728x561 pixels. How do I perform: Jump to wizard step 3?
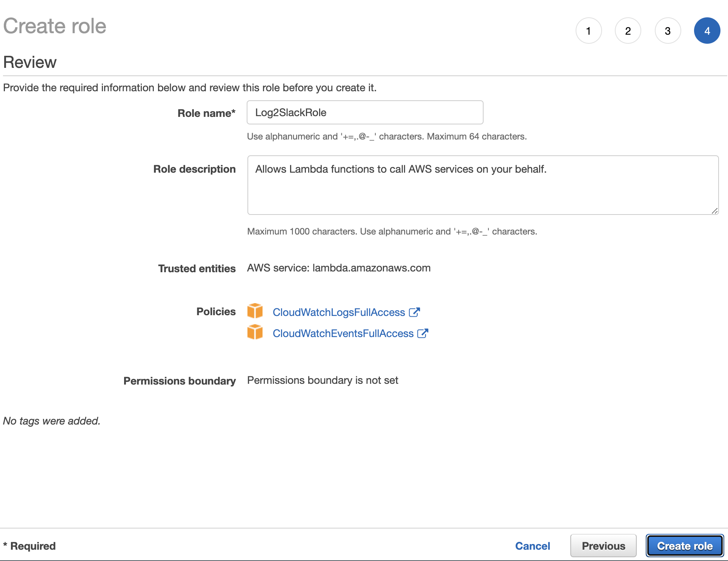point(668,31)
